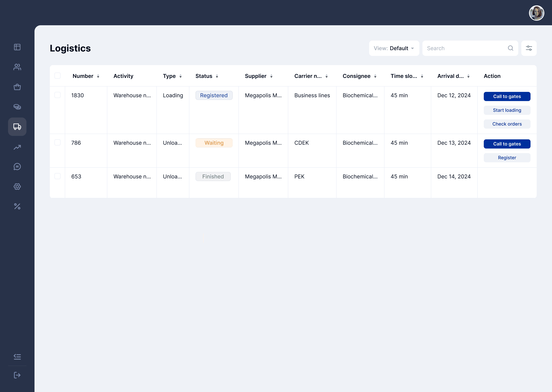The image size is (552, 392).
Task: Open the percent discounts icon in sidebar
Action: [17, 206]
